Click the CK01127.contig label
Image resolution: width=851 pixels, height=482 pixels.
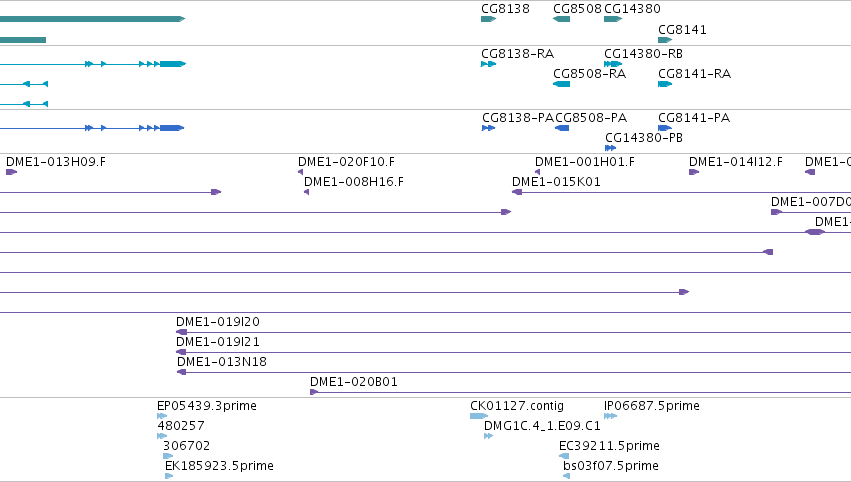click(517, 406)
